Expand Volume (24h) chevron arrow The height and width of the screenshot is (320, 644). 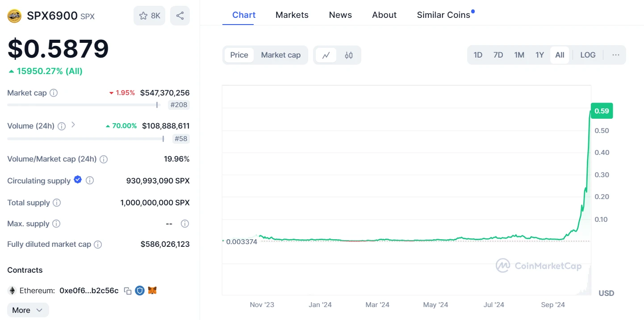73,125
